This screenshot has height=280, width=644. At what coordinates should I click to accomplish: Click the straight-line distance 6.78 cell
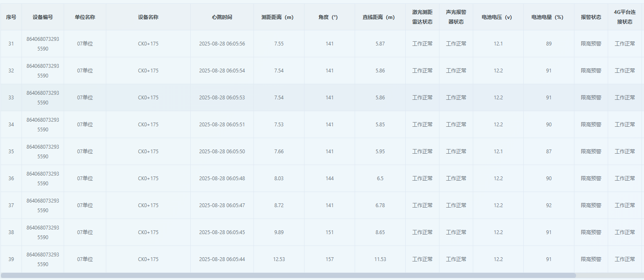point(380,205)
